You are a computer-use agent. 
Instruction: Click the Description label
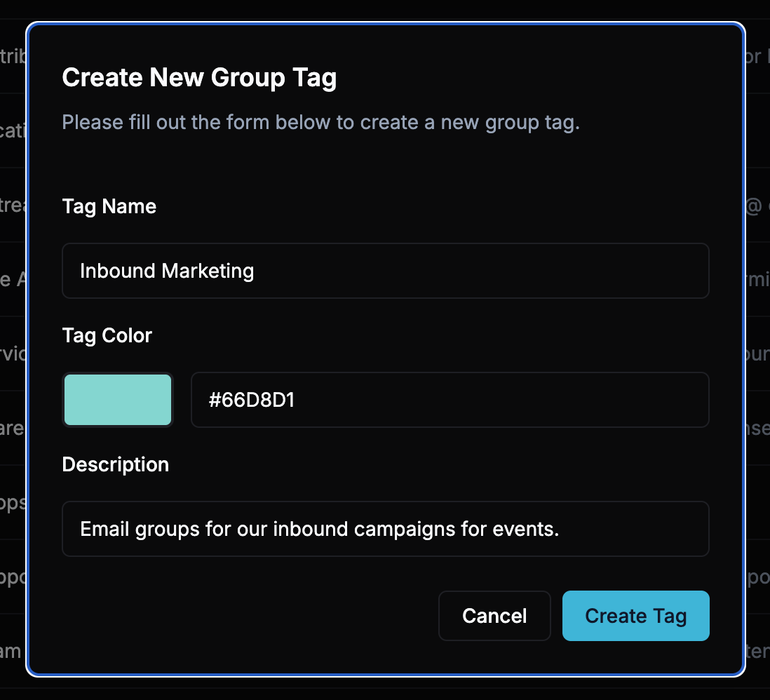coord(115,464)
